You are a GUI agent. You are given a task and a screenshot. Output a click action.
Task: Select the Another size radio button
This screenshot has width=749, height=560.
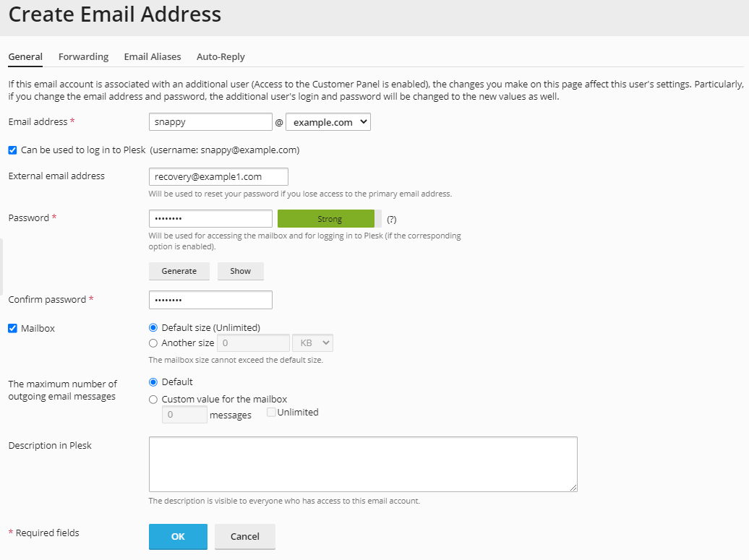(153, 343)
